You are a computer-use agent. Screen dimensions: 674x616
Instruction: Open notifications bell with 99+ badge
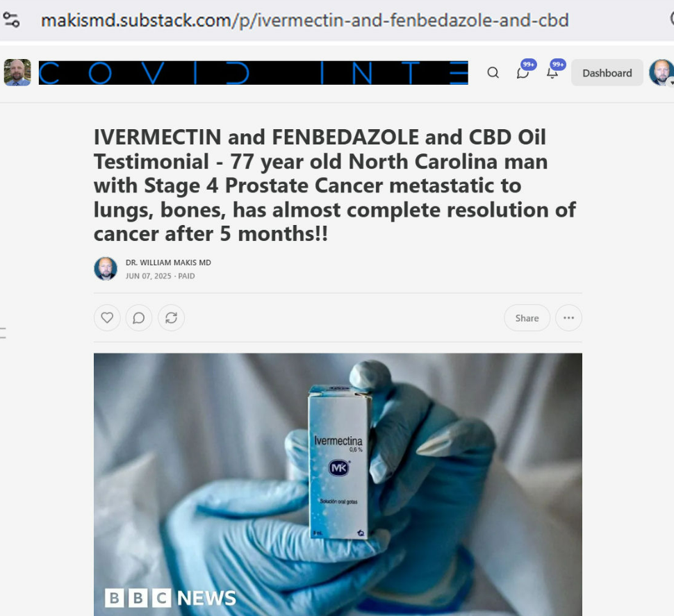click(x=553, y=72)
